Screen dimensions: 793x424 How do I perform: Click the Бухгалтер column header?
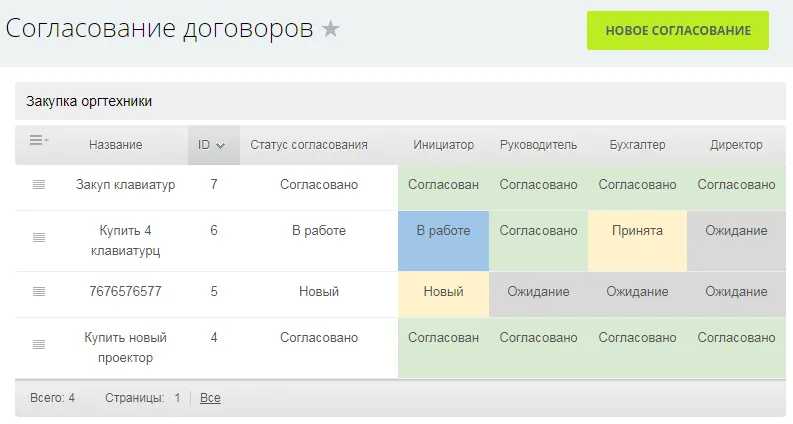point(637,145)
